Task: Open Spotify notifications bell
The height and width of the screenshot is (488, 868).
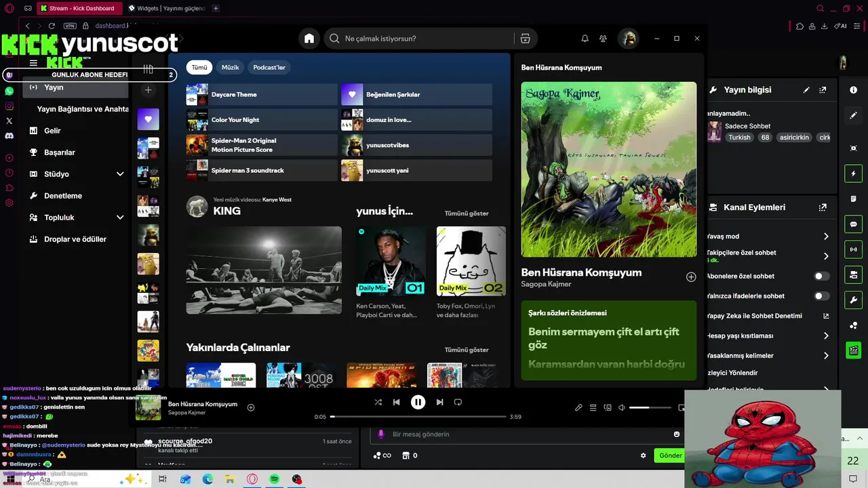Action: [x=585, y=39]
